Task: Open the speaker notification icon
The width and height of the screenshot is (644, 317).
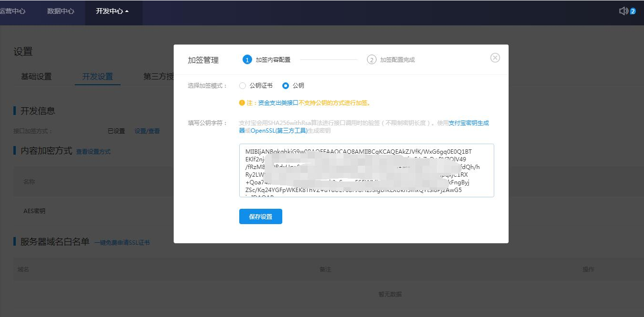Action: [623, 11]
